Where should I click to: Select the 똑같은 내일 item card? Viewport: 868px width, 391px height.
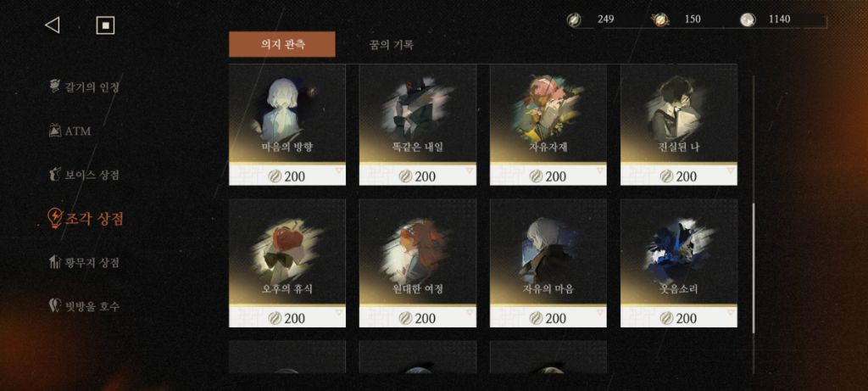click(x=418, y=125)
